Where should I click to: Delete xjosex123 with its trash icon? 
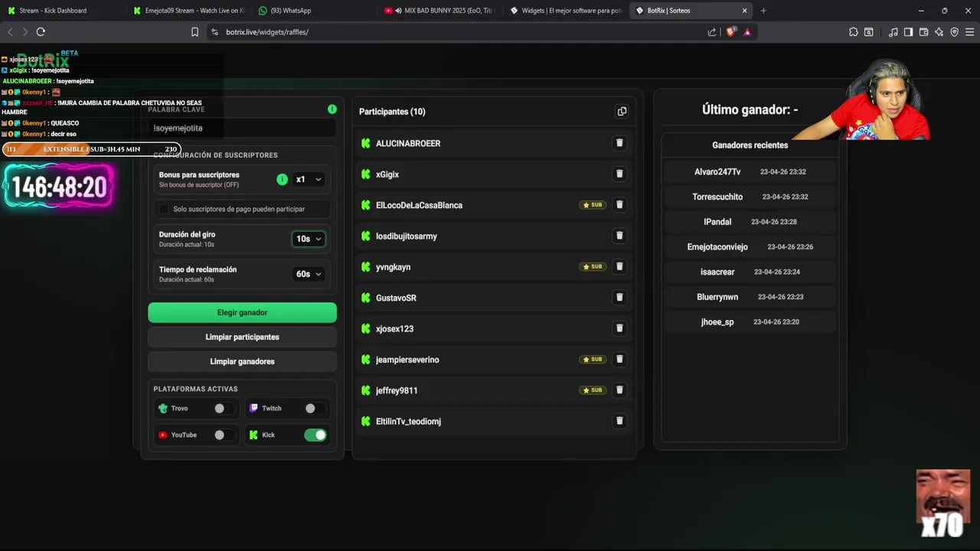(619, 328)
